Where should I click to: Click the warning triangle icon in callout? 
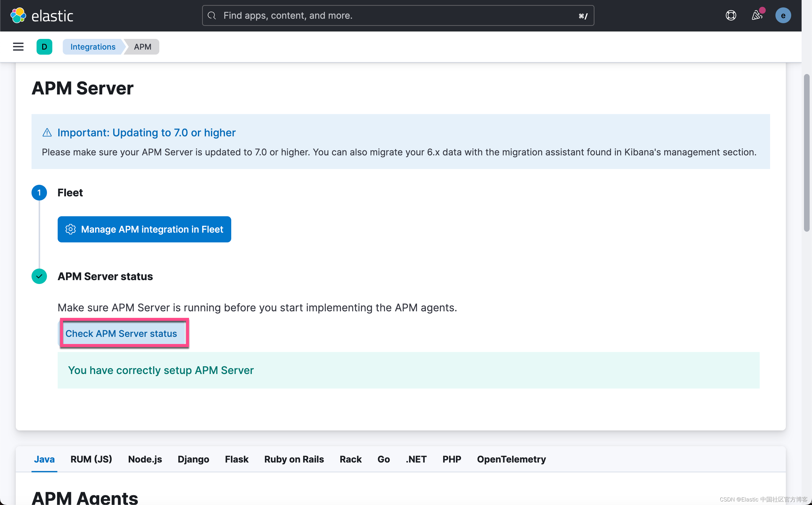(x=47, y=132)
